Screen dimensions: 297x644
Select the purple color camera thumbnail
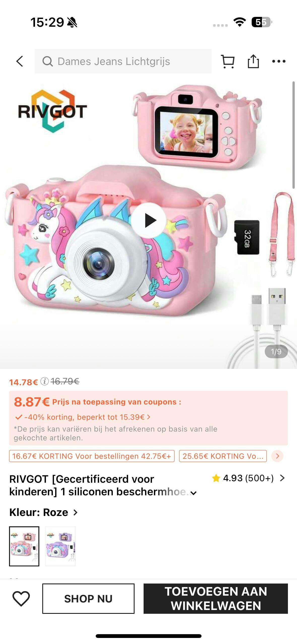60,546
